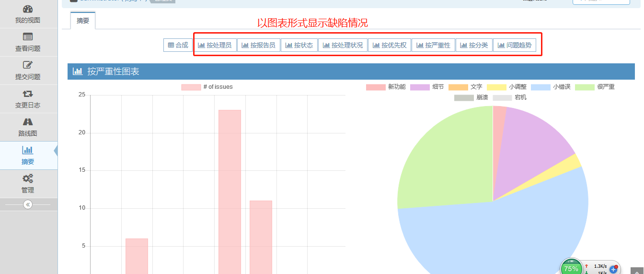Select the 摘要 item in the sidebar

click(x=28, y=155)
